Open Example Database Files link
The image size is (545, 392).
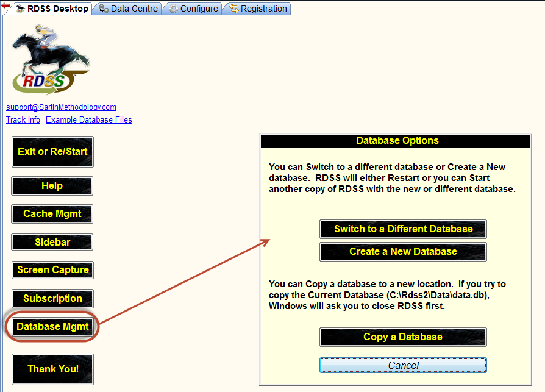pyautogui.click(x=89, y=120)
